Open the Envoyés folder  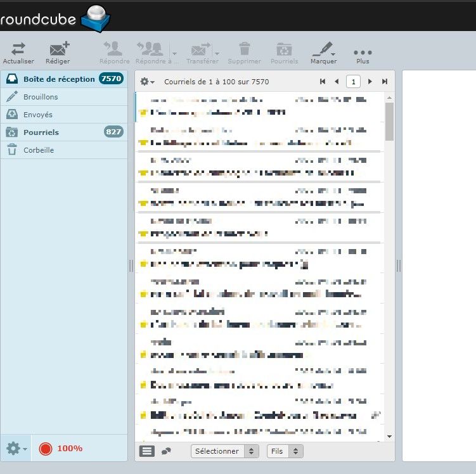tap(38, 115)
